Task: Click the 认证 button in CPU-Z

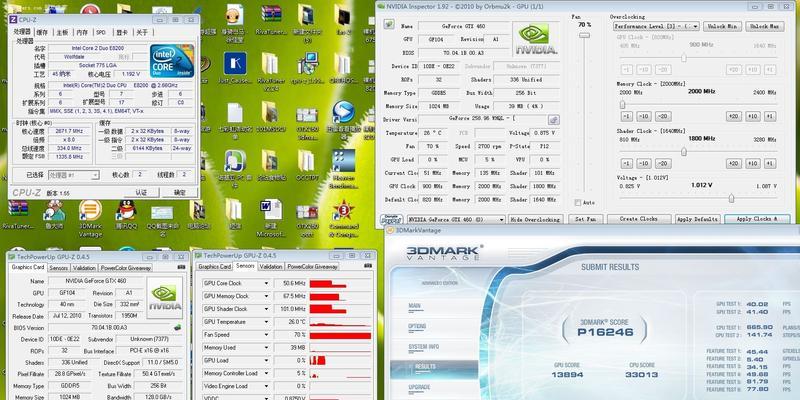Action: pos(141,192)
